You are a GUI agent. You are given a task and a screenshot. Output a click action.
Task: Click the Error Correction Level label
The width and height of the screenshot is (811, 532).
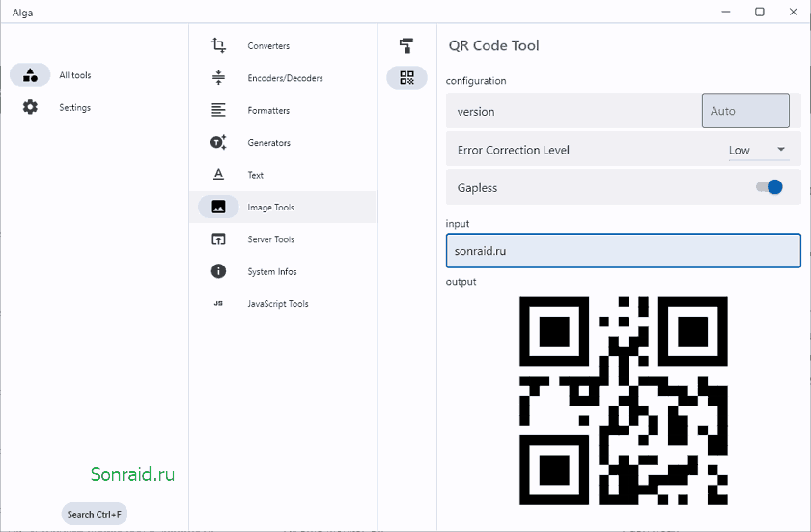point(513,150)
